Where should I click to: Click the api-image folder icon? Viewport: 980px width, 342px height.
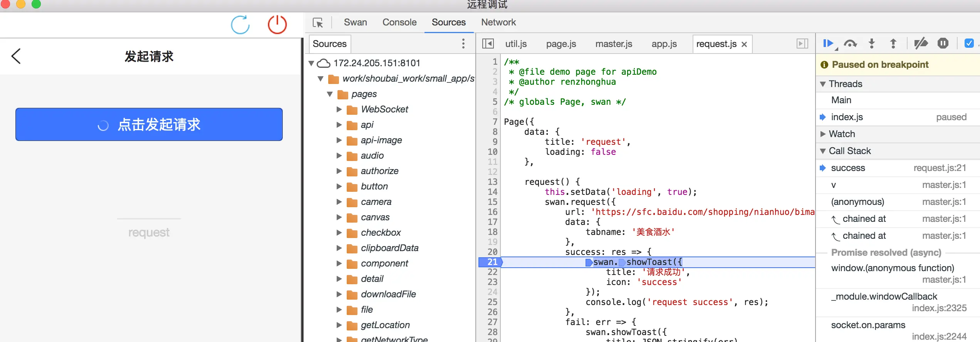pyautogui.click(x=352, y=141)
